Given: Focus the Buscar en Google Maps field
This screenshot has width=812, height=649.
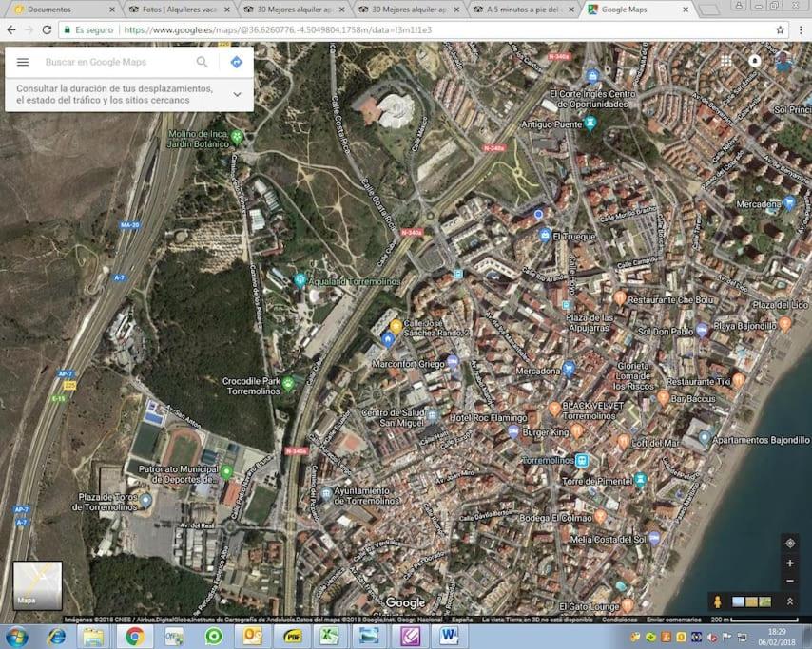Looking at the screenshot, I should tap(117, 62).
